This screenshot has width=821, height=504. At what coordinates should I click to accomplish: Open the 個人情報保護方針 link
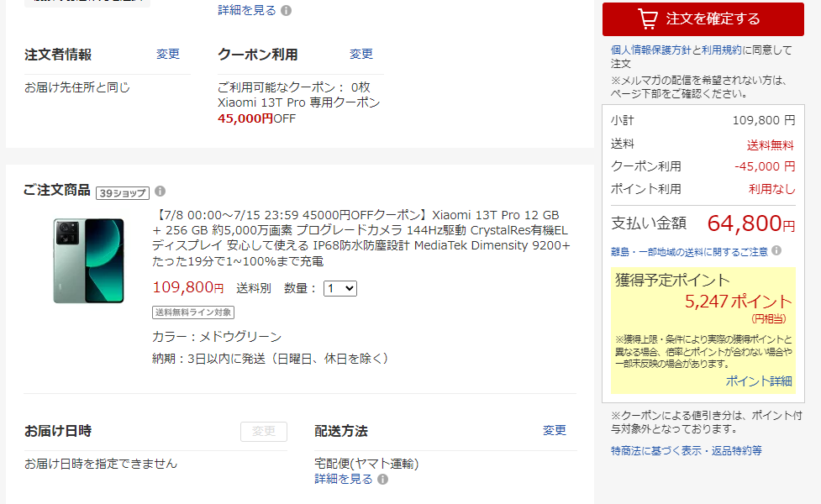pos(650,50)
